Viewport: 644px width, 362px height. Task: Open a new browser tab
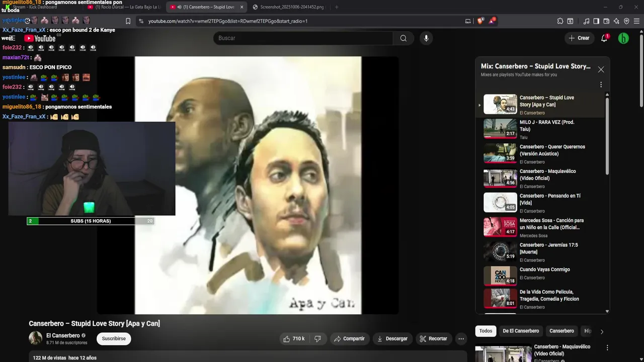[337, 7]
